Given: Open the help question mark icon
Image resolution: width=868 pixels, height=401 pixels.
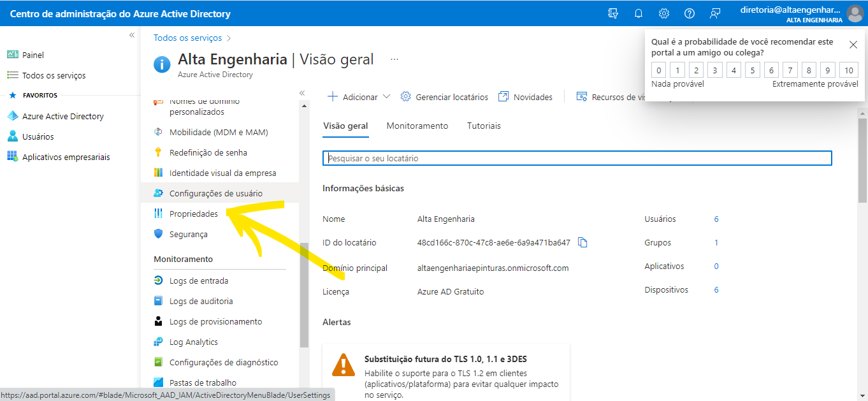Looking at the screenshot, I should (x=690, y=13).
